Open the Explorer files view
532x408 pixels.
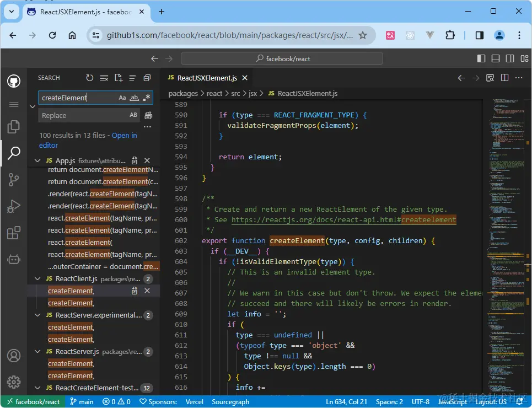click(14, 127)
